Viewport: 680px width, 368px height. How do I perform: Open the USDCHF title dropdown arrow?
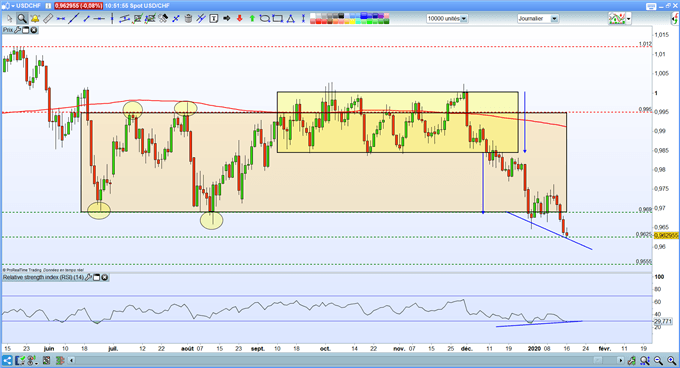13,6
